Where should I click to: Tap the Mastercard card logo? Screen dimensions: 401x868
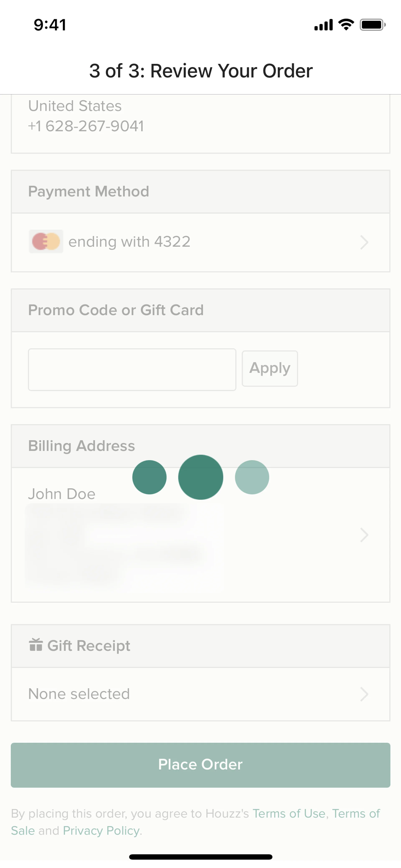pyautogui.click(x=46, y=242)
